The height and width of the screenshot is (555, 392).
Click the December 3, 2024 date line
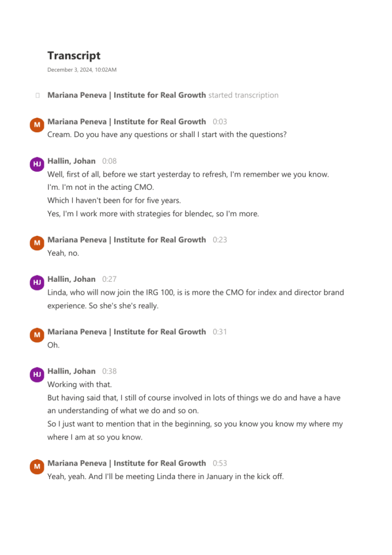(82, 70)
